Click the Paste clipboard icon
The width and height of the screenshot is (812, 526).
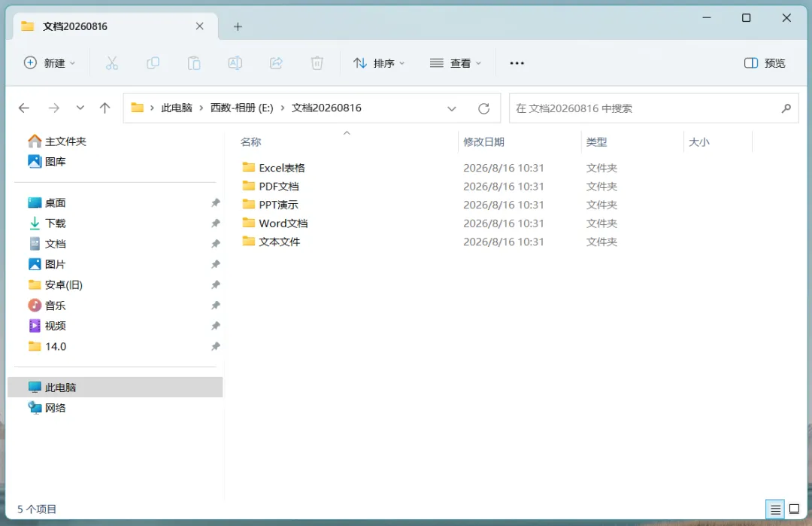[x=194, y=63]
